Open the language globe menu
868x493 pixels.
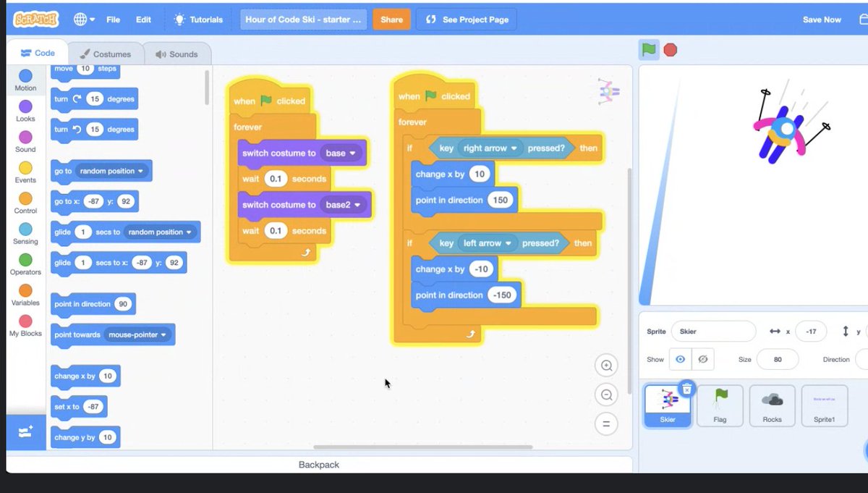point(82,20)
